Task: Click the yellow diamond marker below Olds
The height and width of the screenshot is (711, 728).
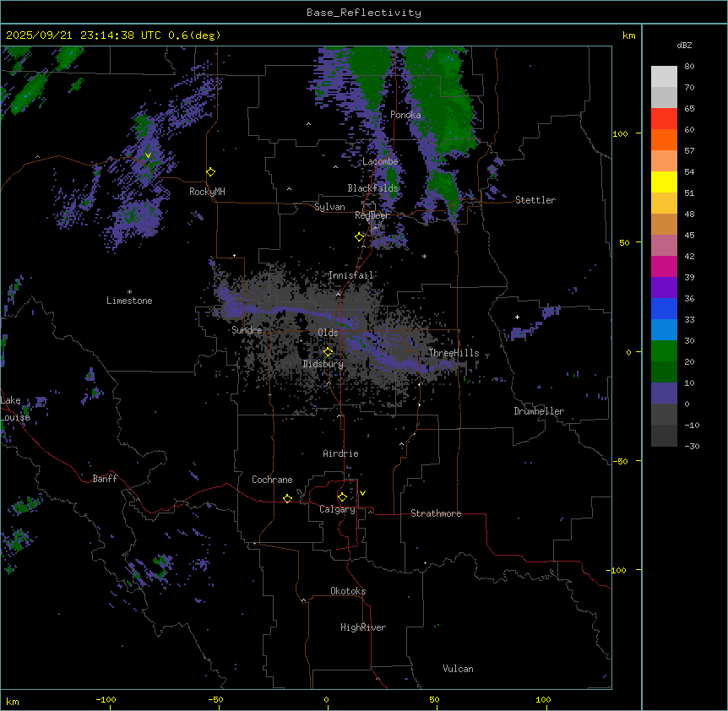Action: [329, 351]
